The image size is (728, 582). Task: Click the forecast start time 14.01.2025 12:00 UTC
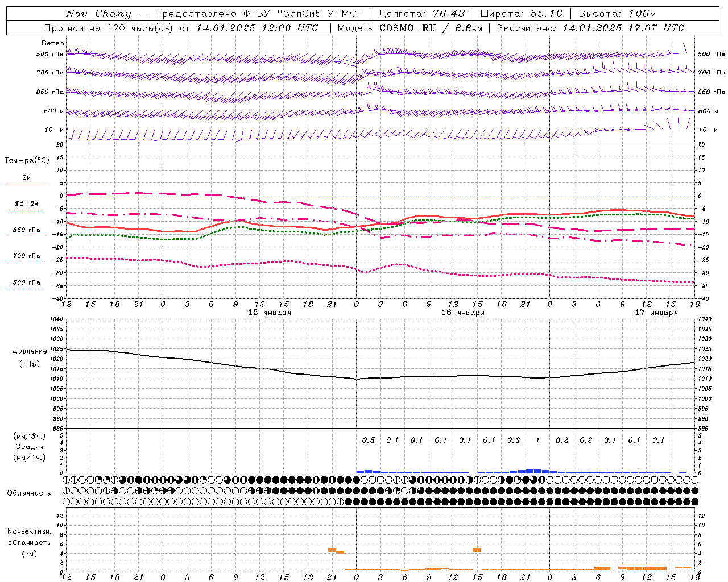[x=257, y=28]
